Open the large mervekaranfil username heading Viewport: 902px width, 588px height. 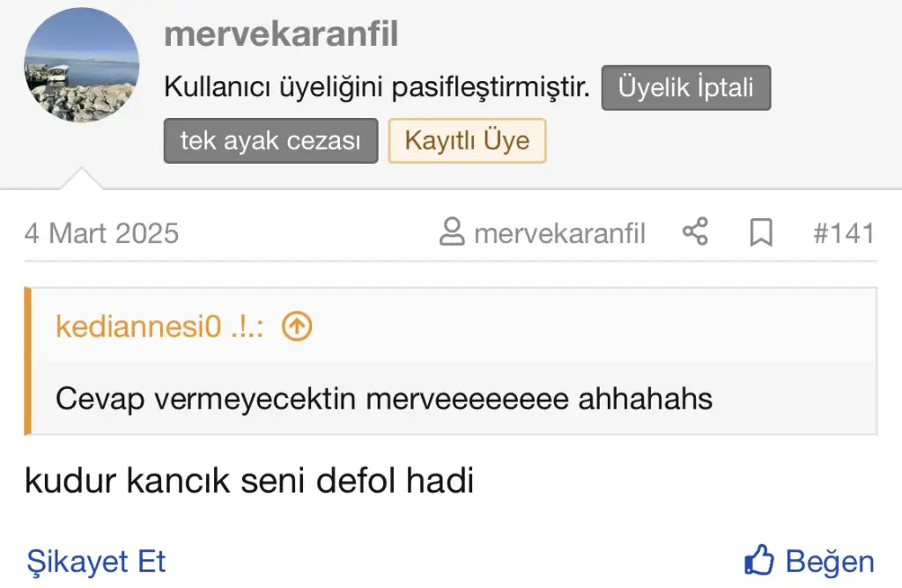pyautogui.click(x=281, y=35)
